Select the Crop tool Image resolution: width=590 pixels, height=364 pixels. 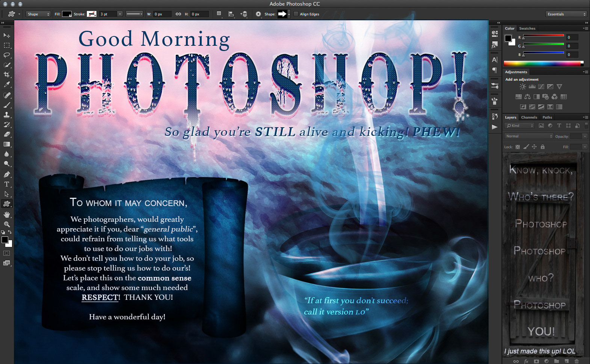[7, 74]
